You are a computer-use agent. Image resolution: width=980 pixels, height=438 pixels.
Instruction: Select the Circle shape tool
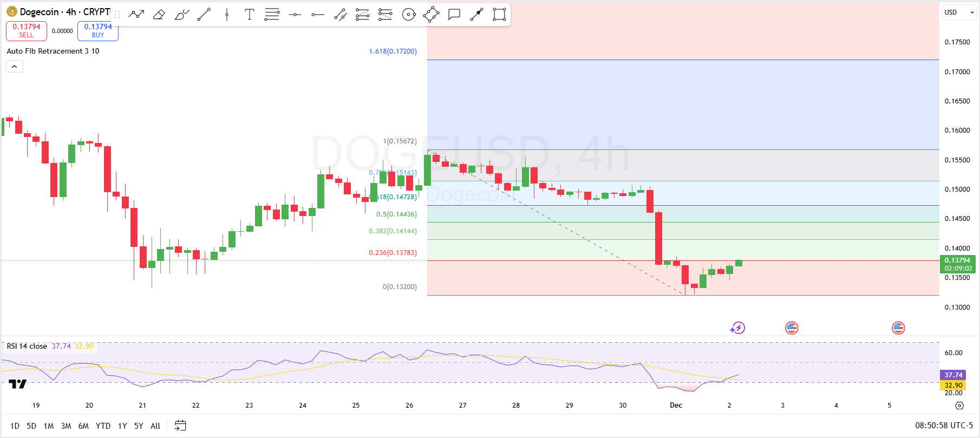tap(409, 15)
